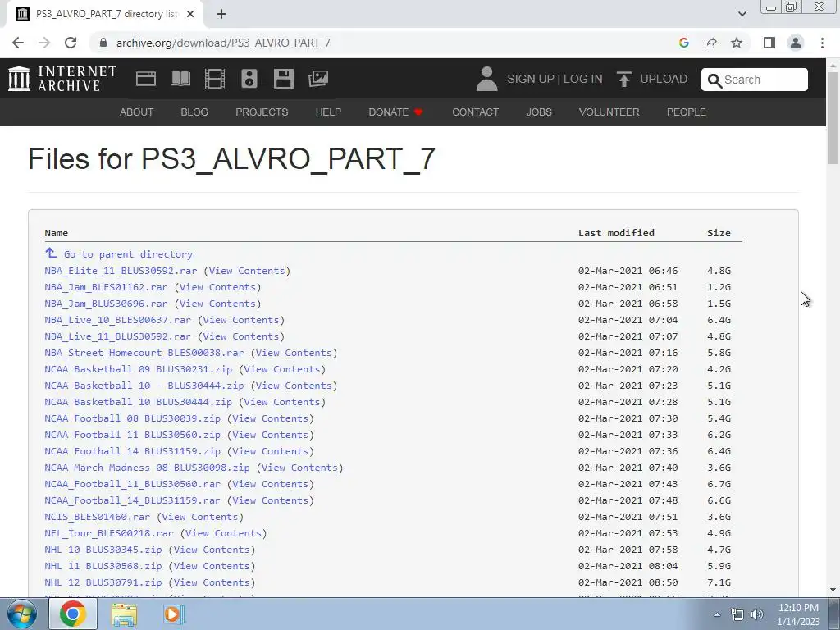Open the Internet Archive home logo
Image resolution: width=840 pixels, height=630 pixels.
click(62, 79)
